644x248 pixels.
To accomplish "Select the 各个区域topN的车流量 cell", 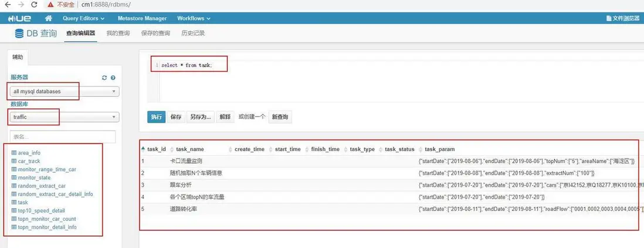I will [196, 197].
